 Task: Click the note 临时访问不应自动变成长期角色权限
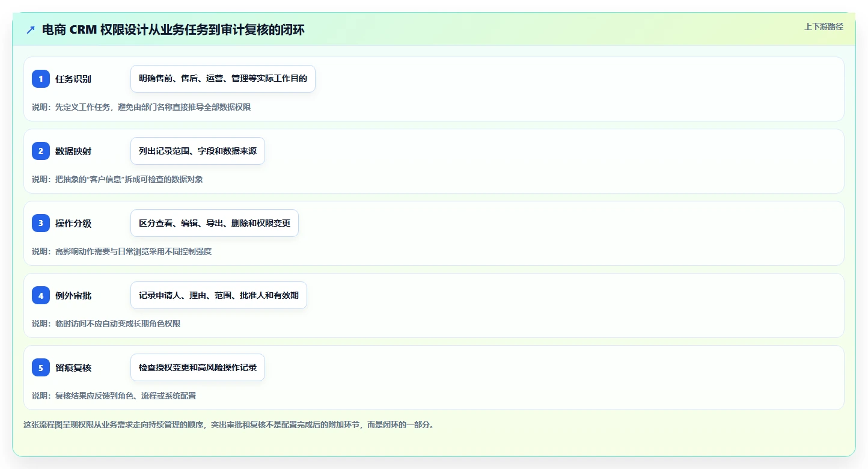pyautogui.click(x=118, y=323)
